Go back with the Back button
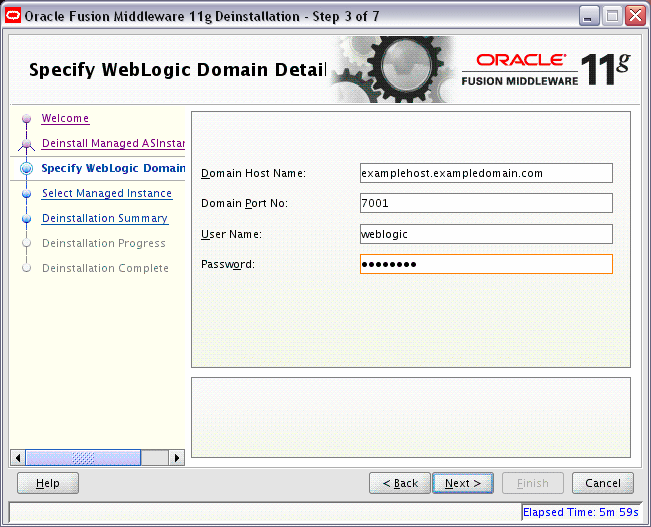 click(400, 483)
